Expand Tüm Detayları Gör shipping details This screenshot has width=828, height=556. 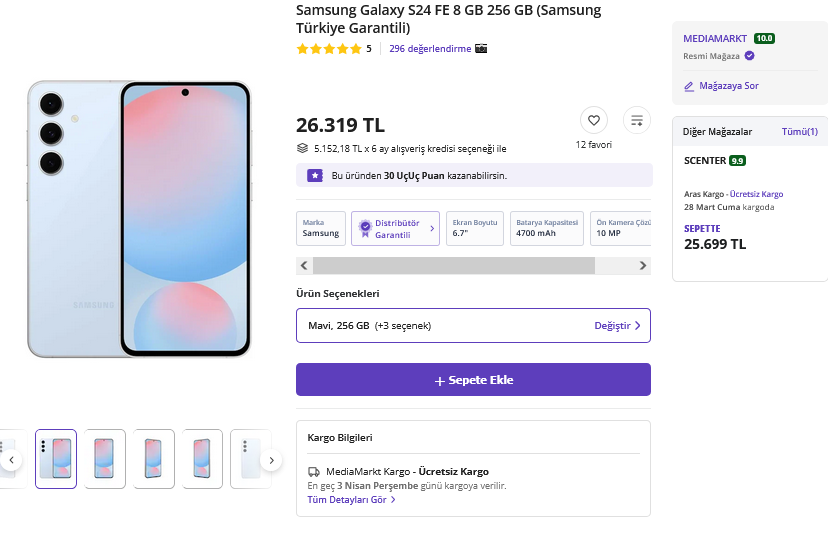(351, 499)
